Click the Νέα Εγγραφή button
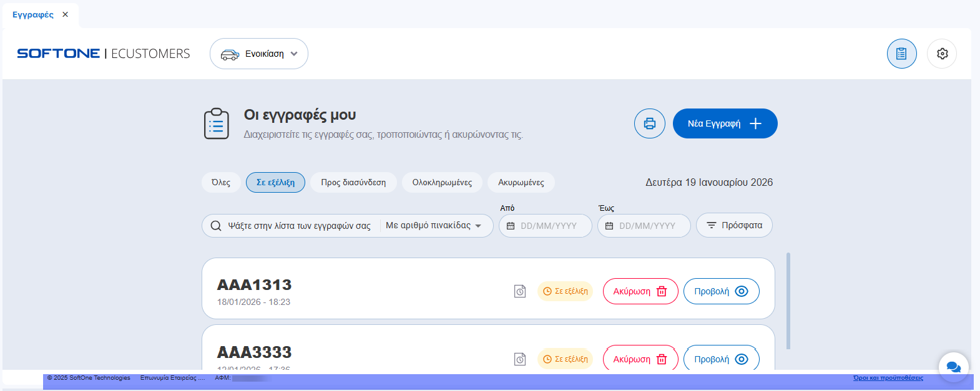 click(725, 123)
